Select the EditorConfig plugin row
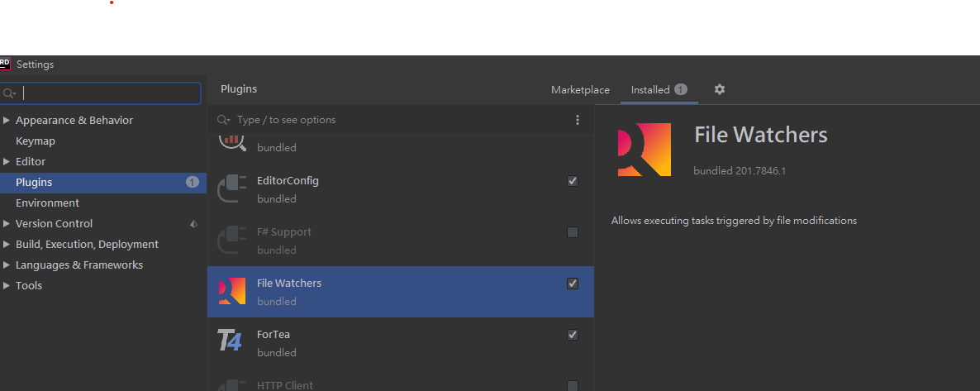Image resolution: width=980 pixels, height=391 pixels. coord(401,189)
